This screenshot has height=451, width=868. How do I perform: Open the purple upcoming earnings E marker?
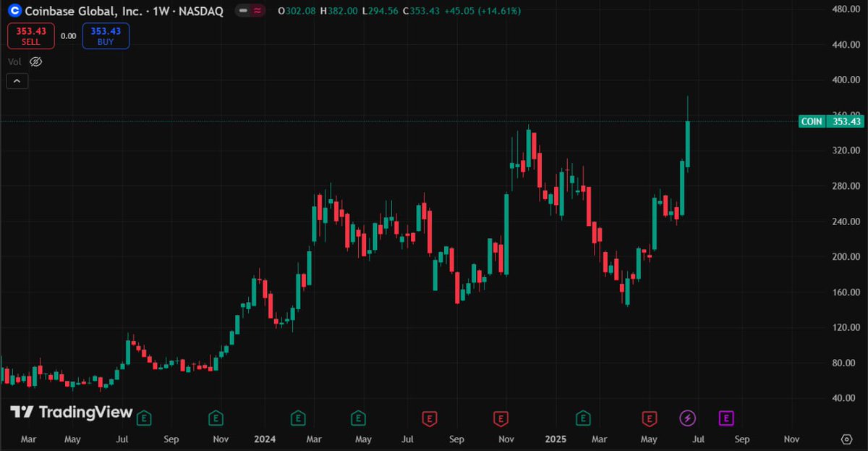(726, 418)
